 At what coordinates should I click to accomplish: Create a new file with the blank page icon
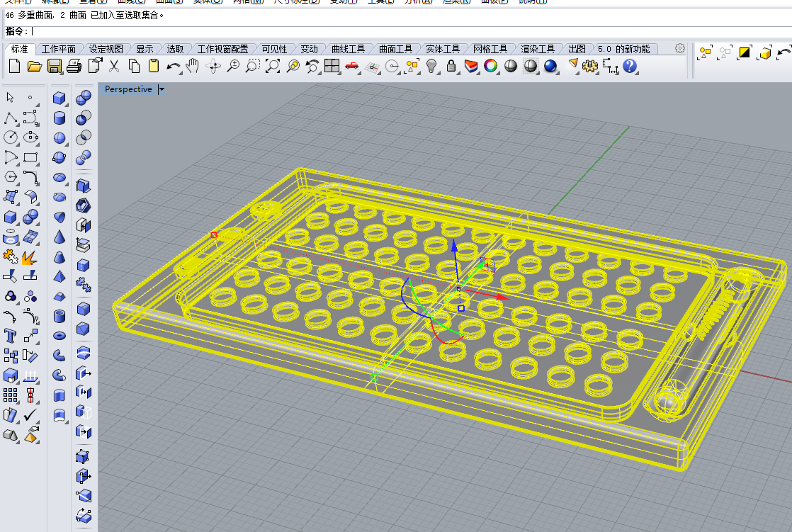[x=15, y=66]
